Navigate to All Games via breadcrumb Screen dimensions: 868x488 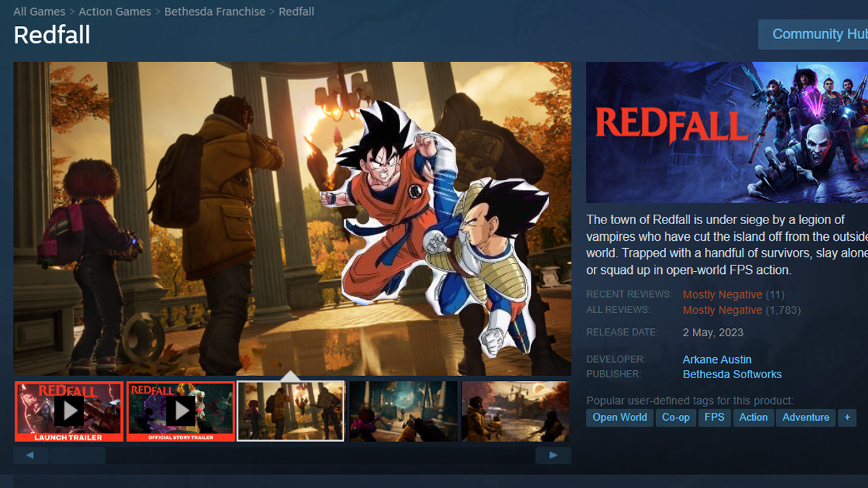click(39, 11)
